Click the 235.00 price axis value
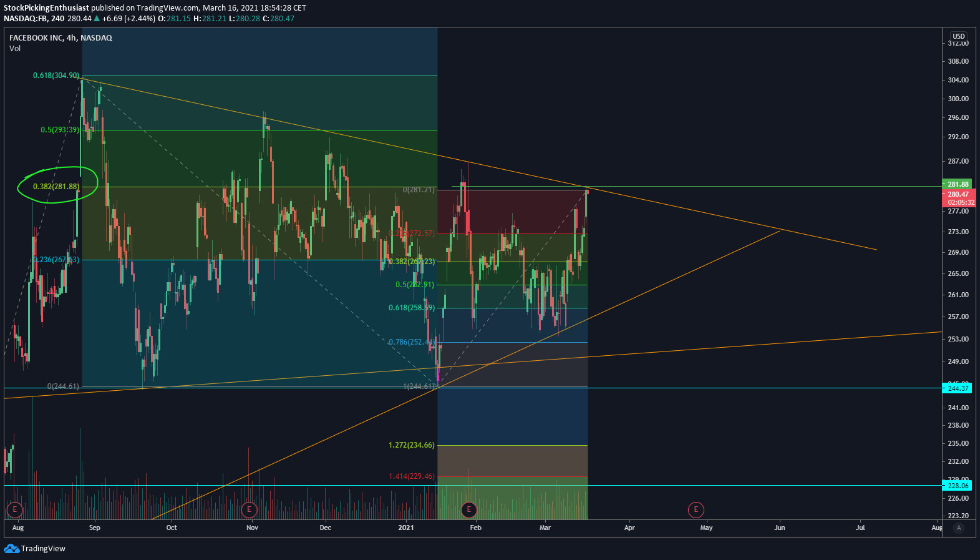Screen dimensions: 980x560 coord(958,443)
